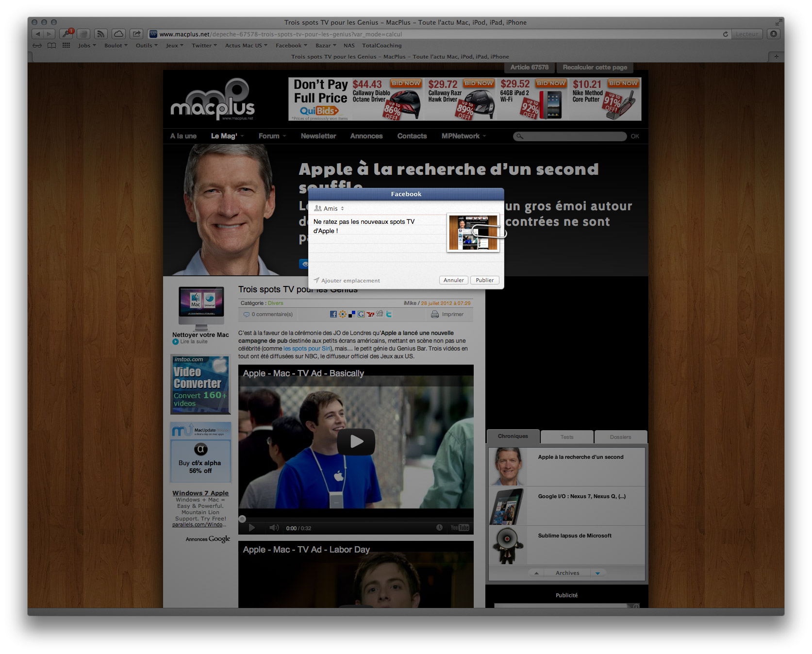Viewport: 812px width, 654px height.
Task: Open the Article 67578 link
Action: point(530,67)
